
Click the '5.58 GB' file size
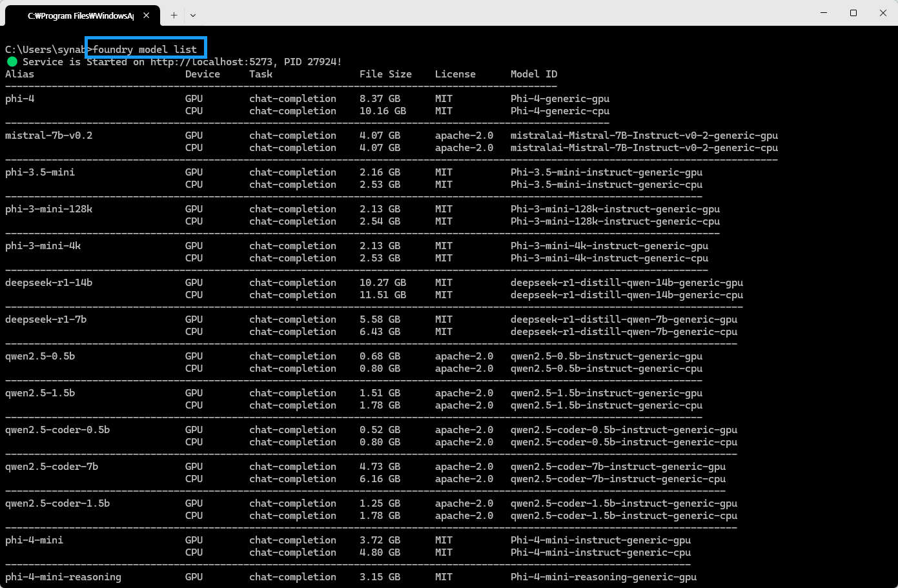(380, 319)
